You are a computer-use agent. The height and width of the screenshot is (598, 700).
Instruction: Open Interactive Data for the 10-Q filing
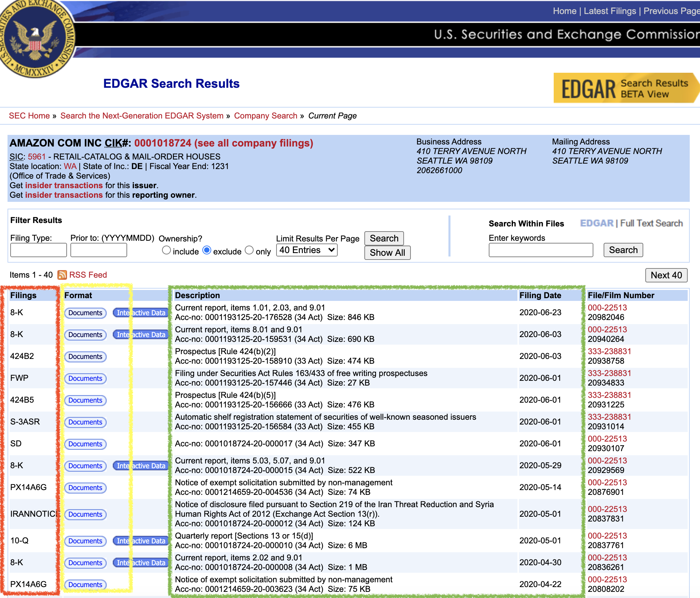[141, 541]
